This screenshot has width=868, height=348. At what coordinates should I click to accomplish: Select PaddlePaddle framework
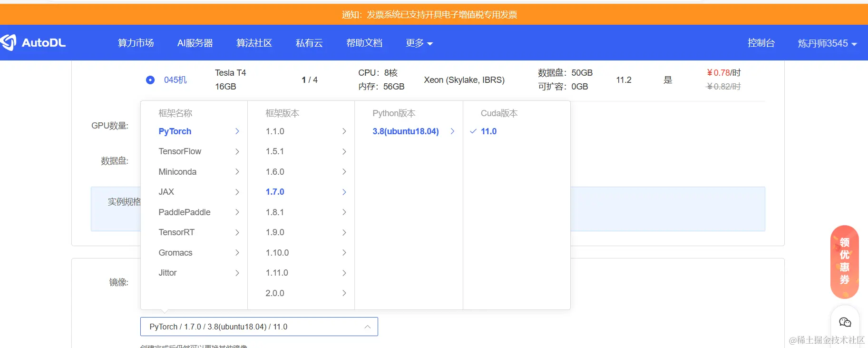point(185,212)
